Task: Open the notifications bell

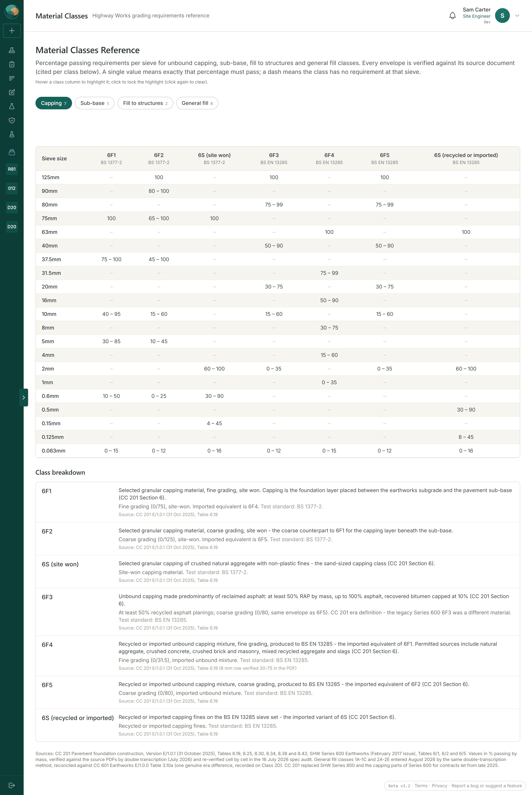Action: click(x=452, y=16)
